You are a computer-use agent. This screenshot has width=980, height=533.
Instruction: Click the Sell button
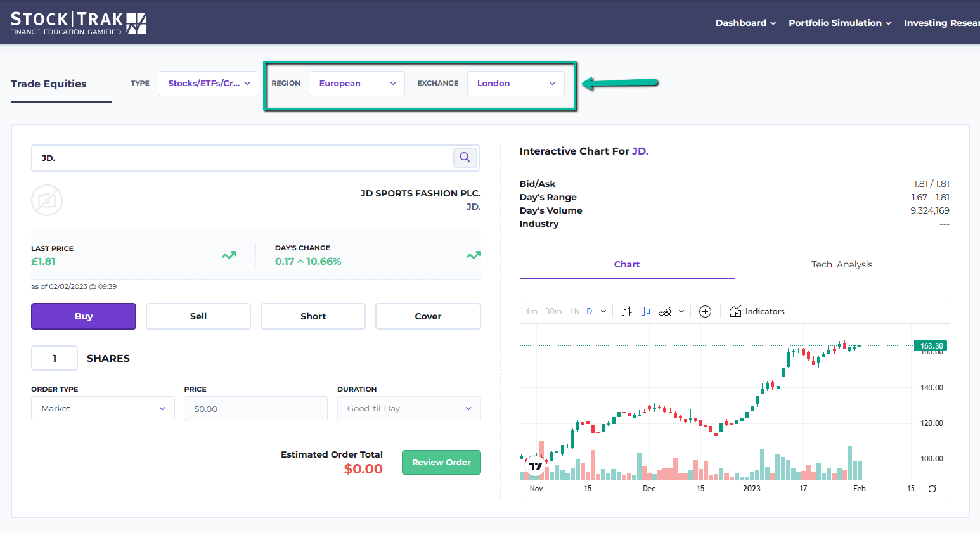pos(198,316)
